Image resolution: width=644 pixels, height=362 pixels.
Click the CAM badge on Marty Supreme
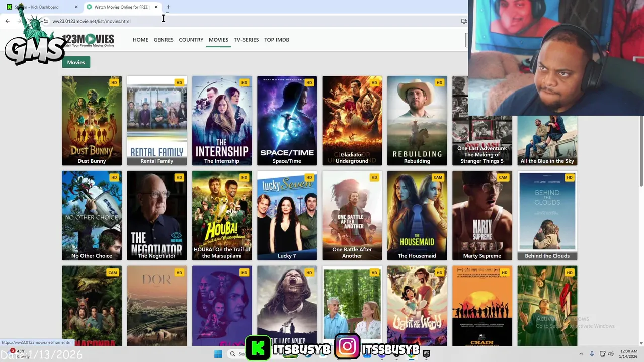point(503,177)
